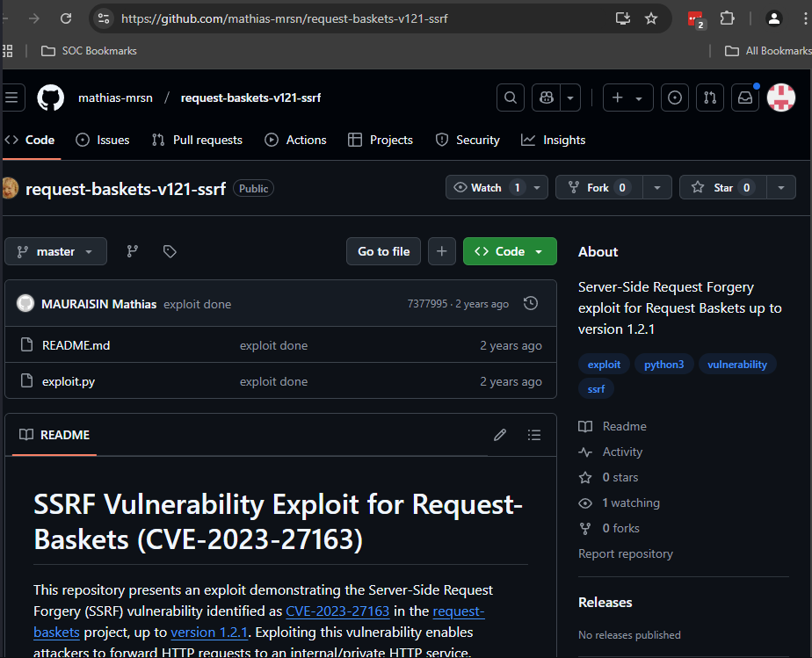View branches icon next to master
The width and height of the screenshot is (812, 658).
(x=133, y=251)
